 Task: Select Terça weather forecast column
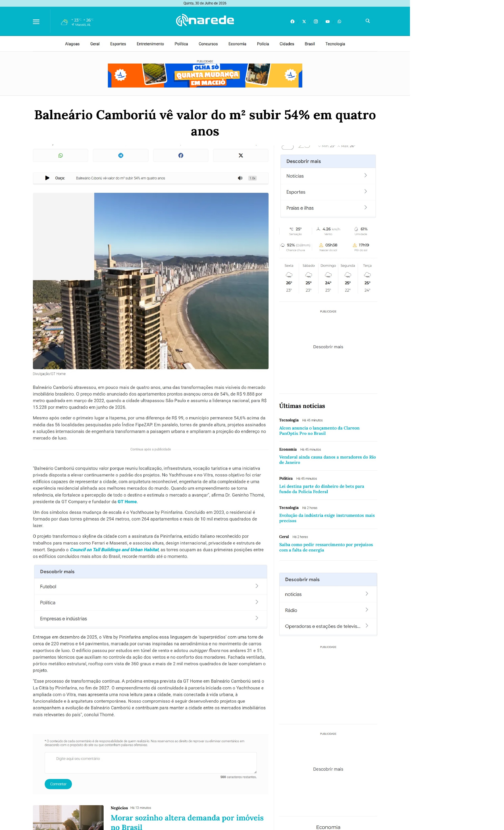[367, 278]
